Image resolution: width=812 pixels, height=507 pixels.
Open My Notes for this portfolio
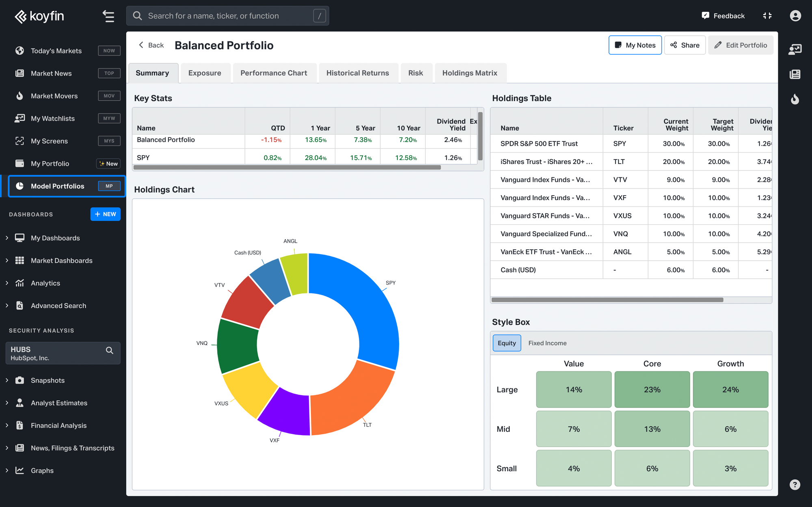pyautogui.click(x=635, y=45)
